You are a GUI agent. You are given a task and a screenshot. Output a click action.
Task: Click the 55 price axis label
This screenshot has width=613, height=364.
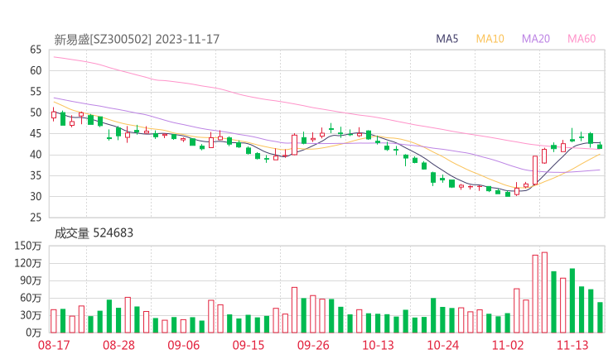[x=36, y=92]
